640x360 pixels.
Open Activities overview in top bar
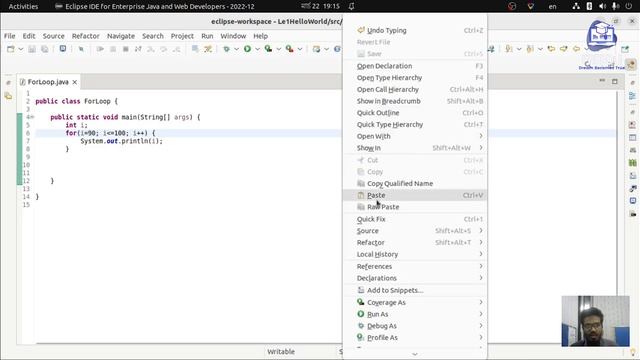pyautogui.click(x=23, y=6)
